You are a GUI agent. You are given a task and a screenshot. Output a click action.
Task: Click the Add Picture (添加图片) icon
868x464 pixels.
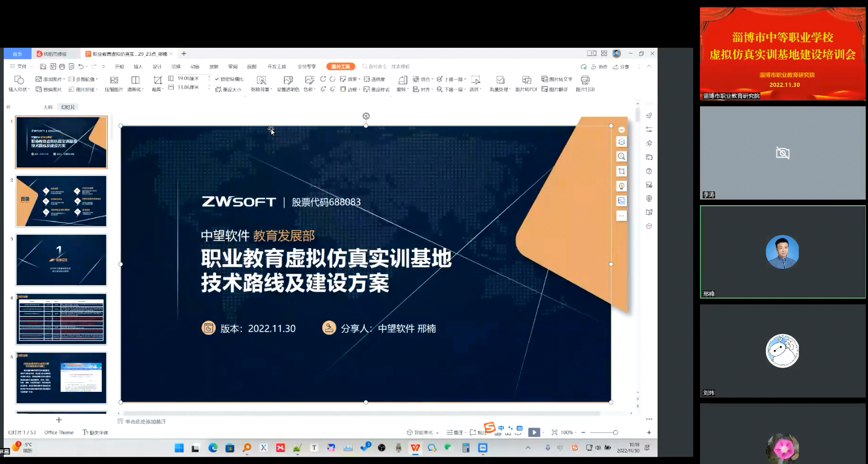pos(39,79)
